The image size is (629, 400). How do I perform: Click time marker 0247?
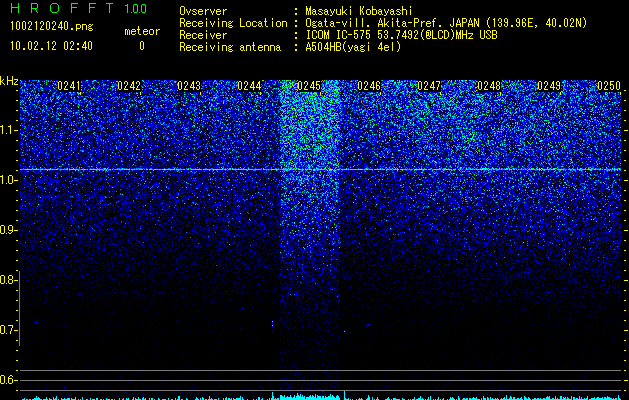429,86
